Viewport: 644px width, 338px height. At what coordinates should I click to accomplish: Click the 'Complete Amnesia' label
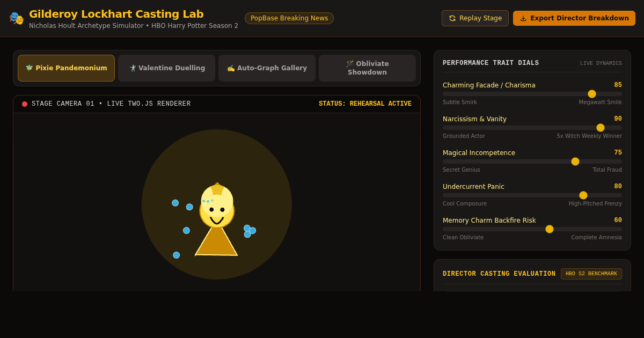click(x=596, y=237)
